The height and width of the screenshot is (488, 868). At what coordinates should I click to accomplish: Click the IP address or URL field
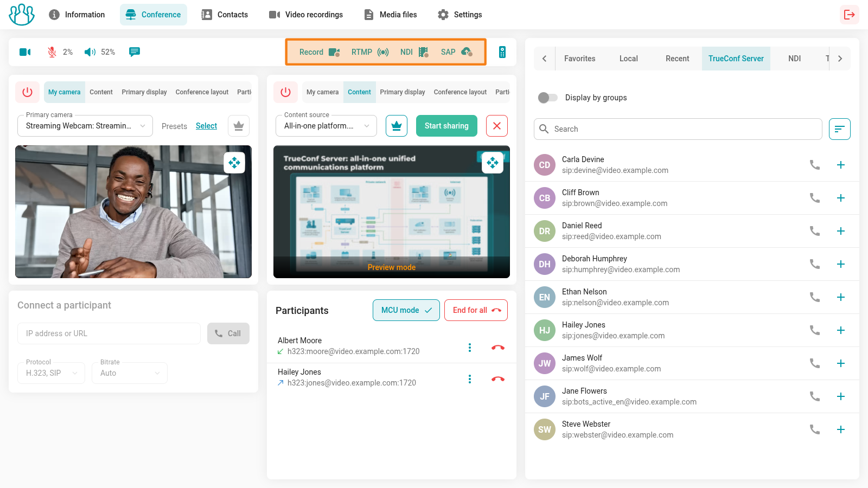[x=109, y=333]
